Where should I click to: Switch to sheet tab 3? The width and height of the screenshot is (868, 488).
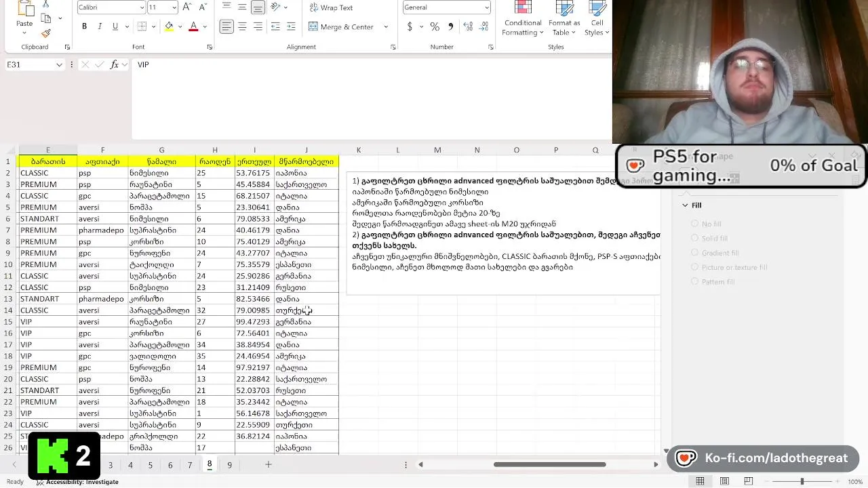110,465
